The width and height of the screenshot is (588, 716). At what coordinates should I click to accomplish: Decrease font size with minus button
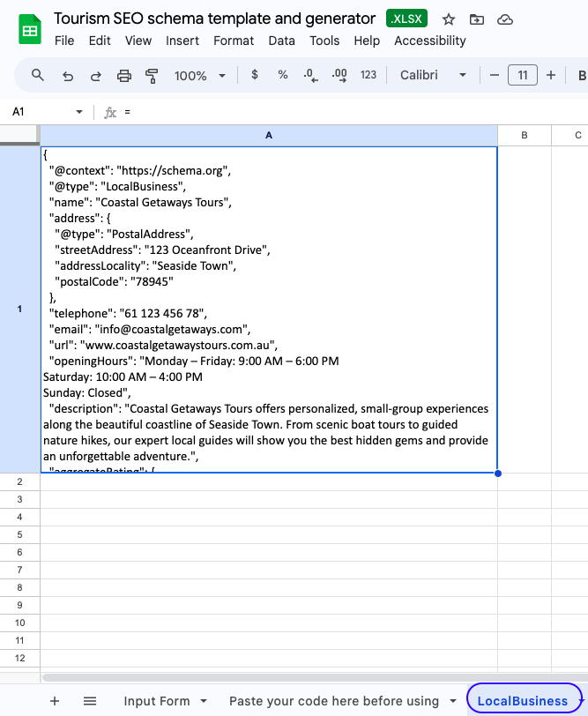tap(495, 76)
